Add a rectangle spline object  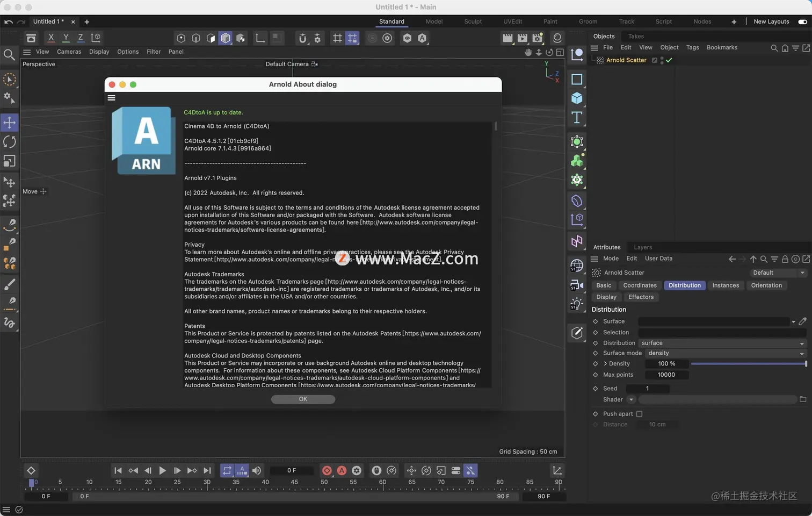577,80
